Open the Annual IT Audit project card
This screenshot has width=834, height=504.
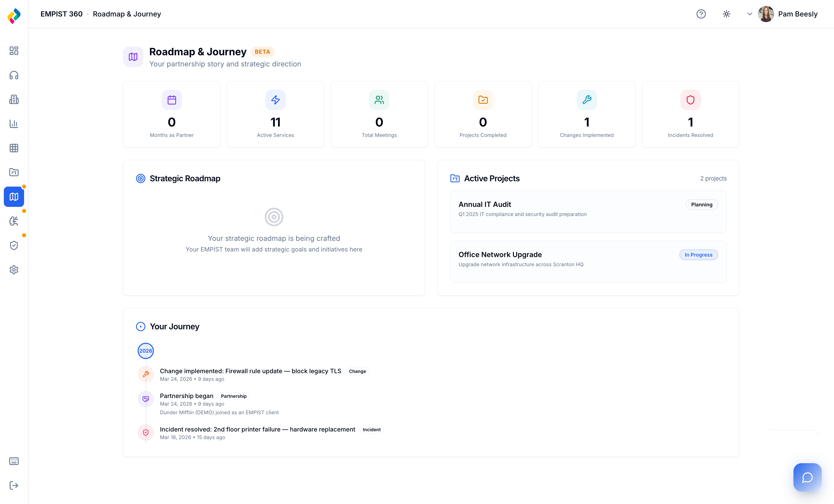[x=588, y=211]
